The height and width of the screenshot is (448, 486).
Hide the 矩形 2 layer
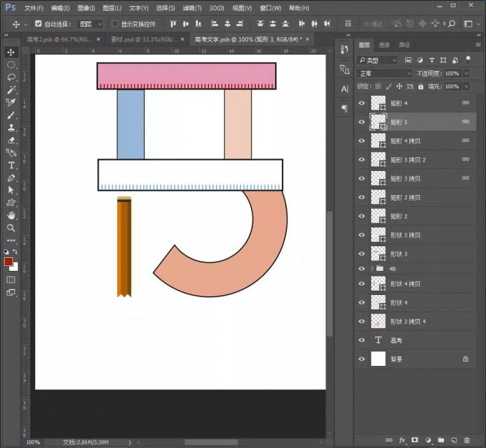[361, 216]
